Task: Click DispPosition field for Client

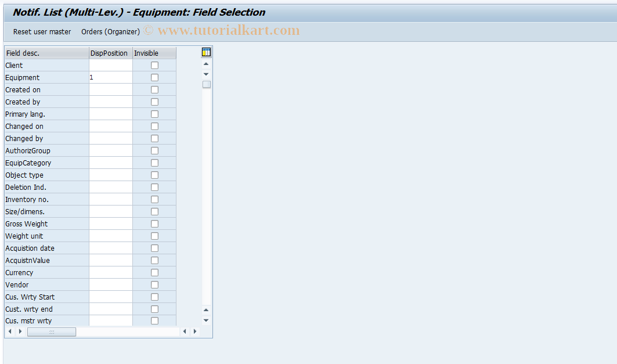Action: tap(111, 66)
